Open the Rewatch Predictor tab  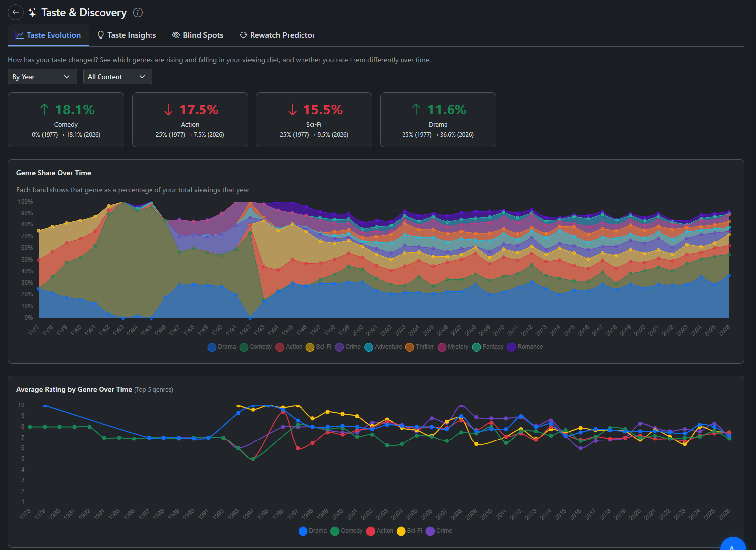[277, 35]
